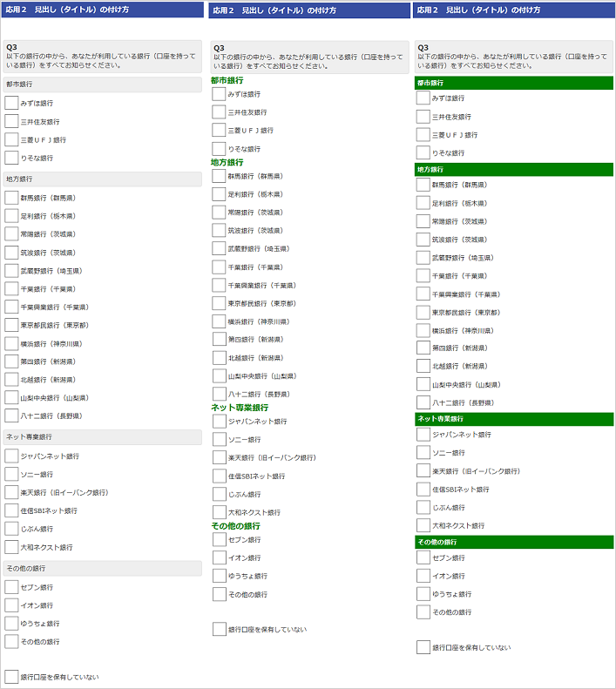The height and width of the screenshot is (689, 616).
Task: Check 八十二銀行（長野県） in the green-bar-heading form
Action: click(423, 402)
